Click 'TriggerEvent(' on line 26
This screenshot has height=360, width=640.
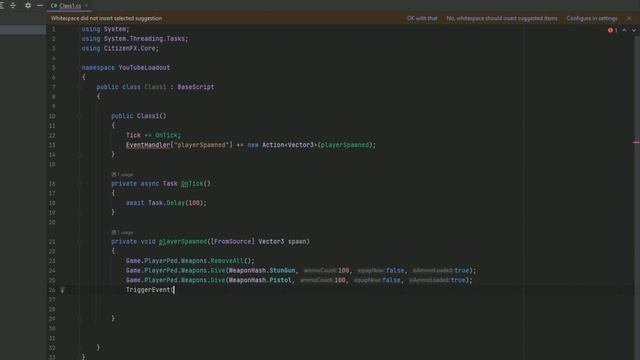point(150,290)
